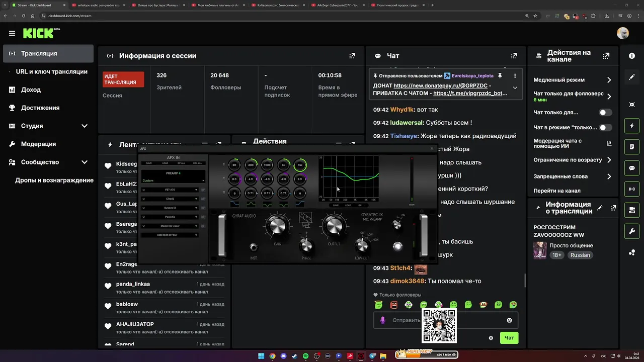Viewport: 644px width, 362px height.
Task: Bypass the Master De-esser effect
Action: click(x=203, y=226)
